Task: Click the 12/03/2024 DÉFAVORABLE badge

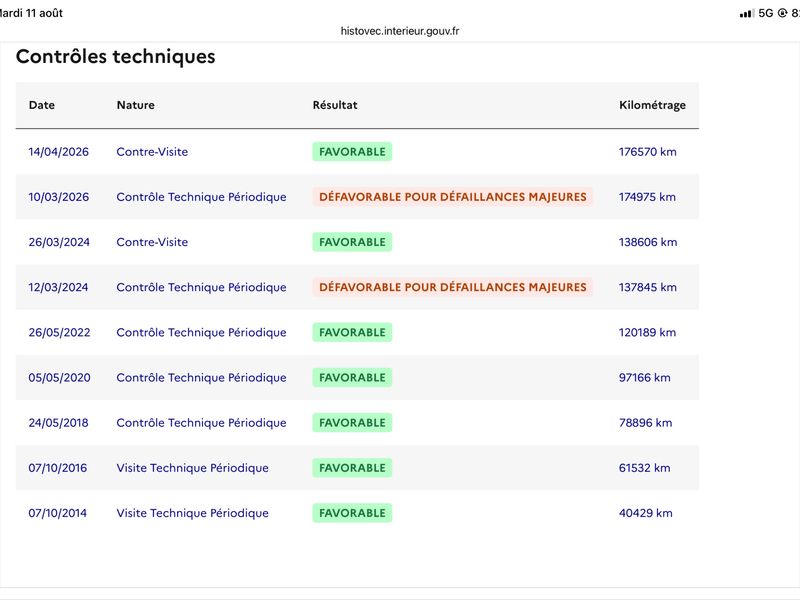Action: tap(453, 287)
